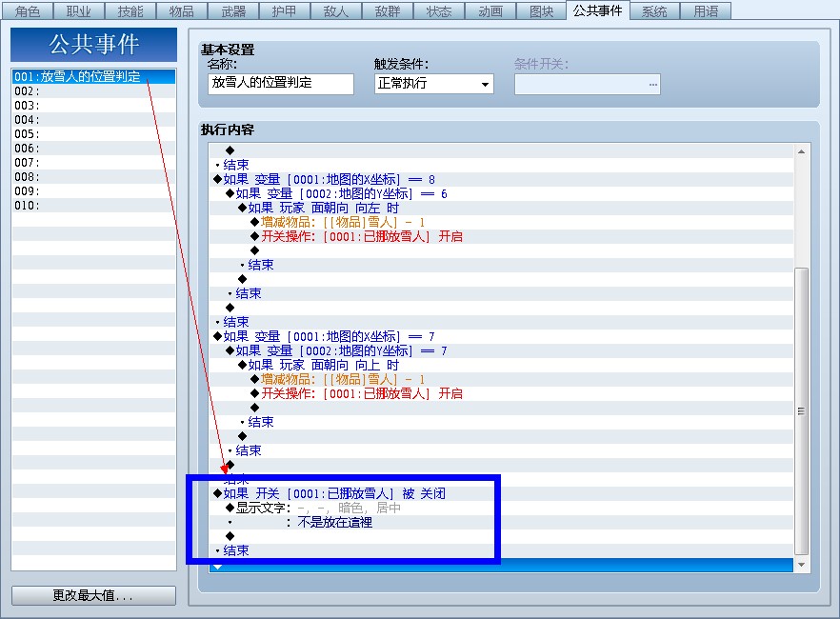This screenshot has height=619, width=840.
Task: Click scrollbar up arrow in event contents
Action: coord(802,151)
